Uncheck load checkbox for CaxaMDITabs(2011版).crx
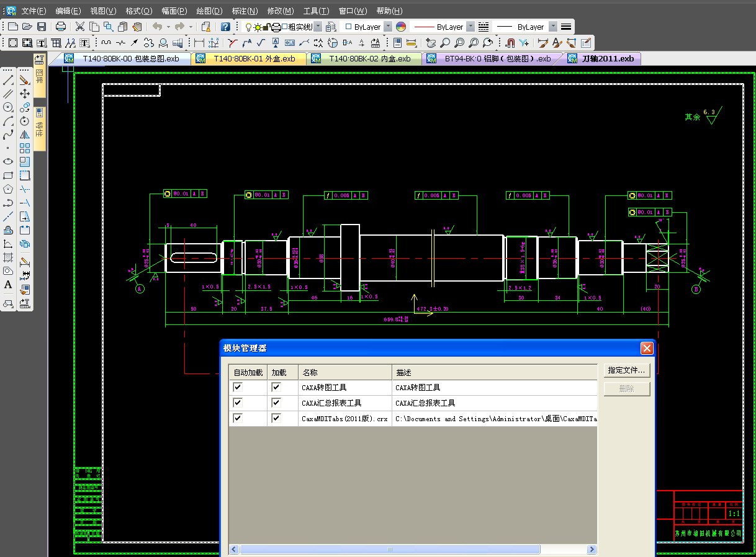Image resolution: width=756 pixels, height=557 pixels. (276, 419)
